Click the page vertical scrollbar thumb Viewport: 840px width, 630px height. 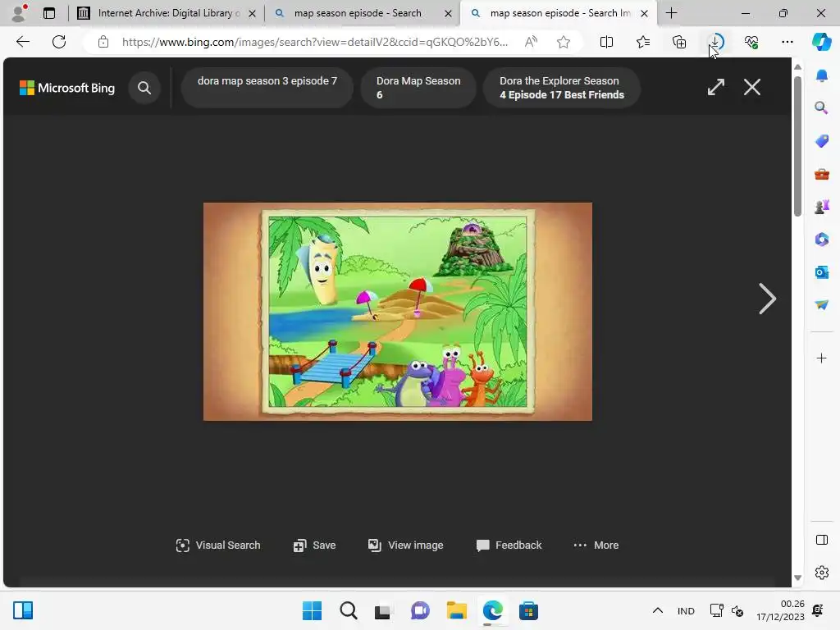(797, 146)
